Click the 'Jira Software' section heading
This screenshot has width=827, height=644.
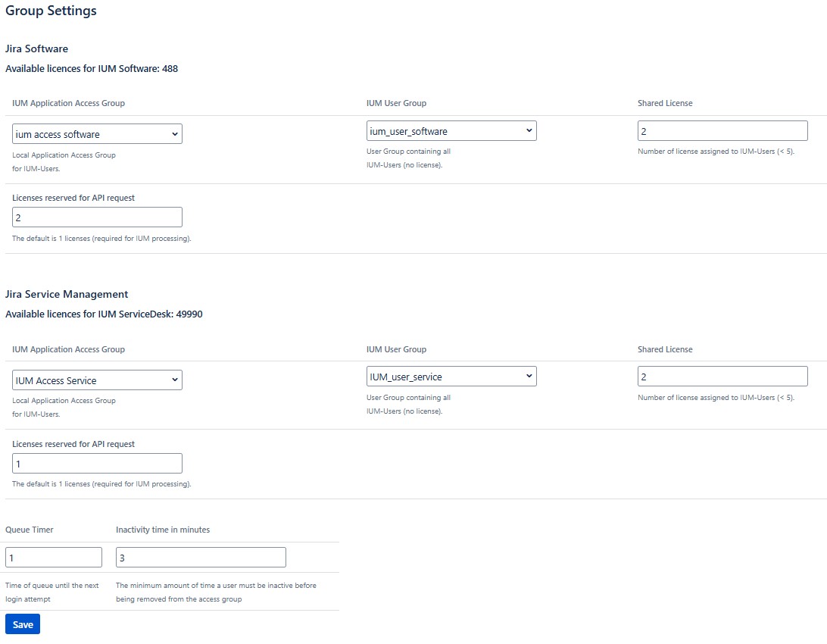point(36,48)
